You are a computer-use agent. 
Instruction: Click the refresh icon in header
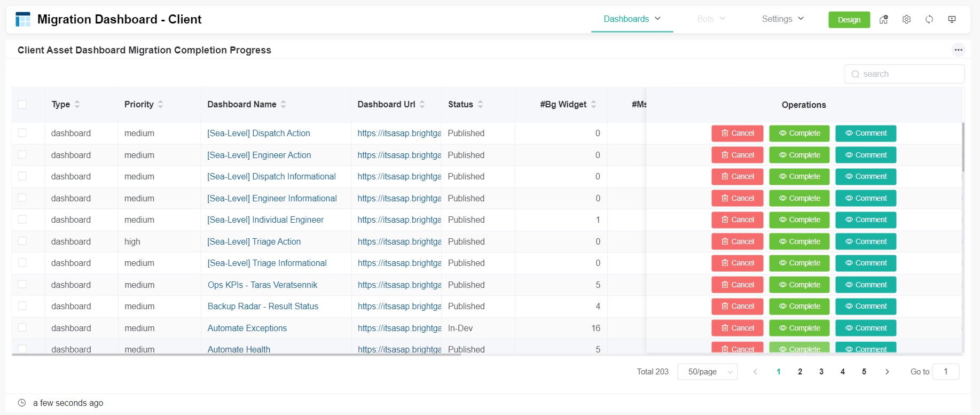(x=929, y=19)
